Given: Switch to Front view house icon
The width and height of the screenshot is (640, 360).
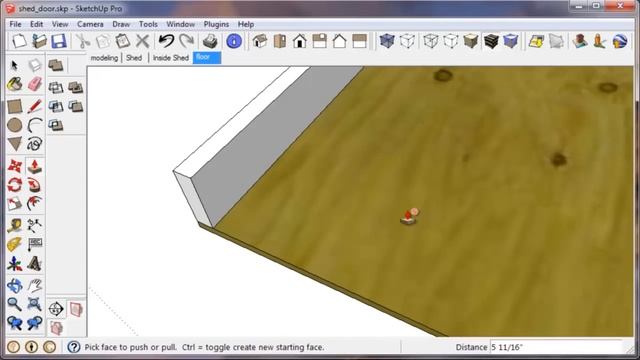Looking at the screenshot, I should pyautogui.click(x=300, y=41).
